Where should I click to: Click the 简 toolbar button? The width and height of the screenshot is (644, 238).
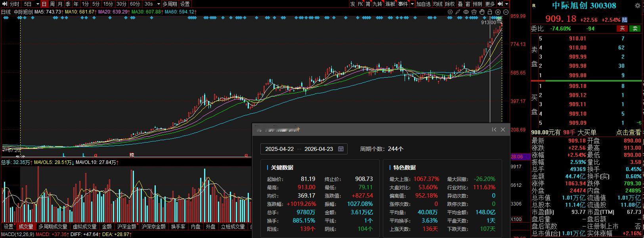(x=368, y=4)
